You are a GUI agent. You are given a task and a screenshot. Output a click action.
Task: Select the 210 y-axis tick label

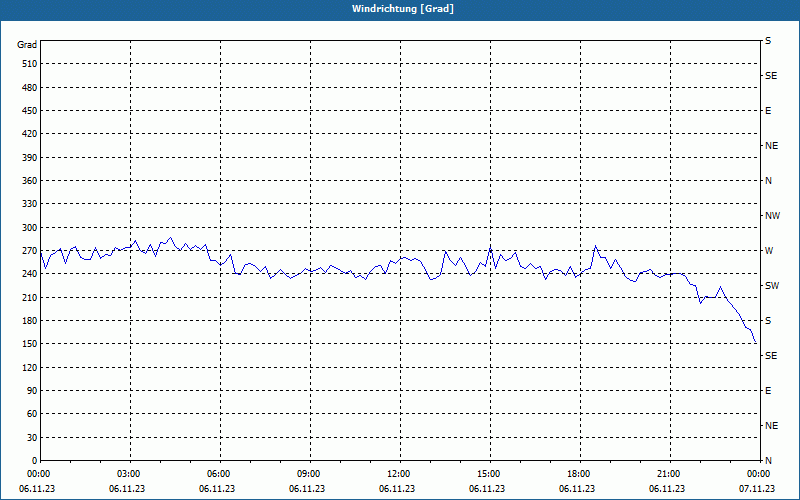click(30, 297)
